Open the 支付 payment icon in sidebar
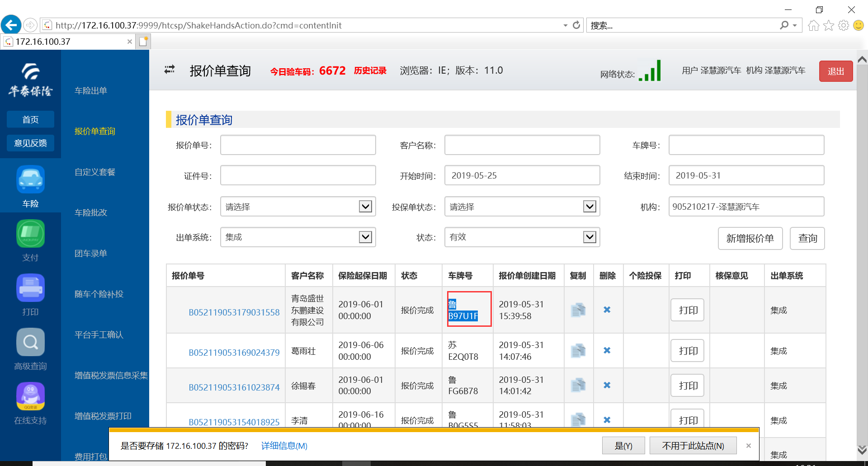868x466 pixels. [30, 234]
